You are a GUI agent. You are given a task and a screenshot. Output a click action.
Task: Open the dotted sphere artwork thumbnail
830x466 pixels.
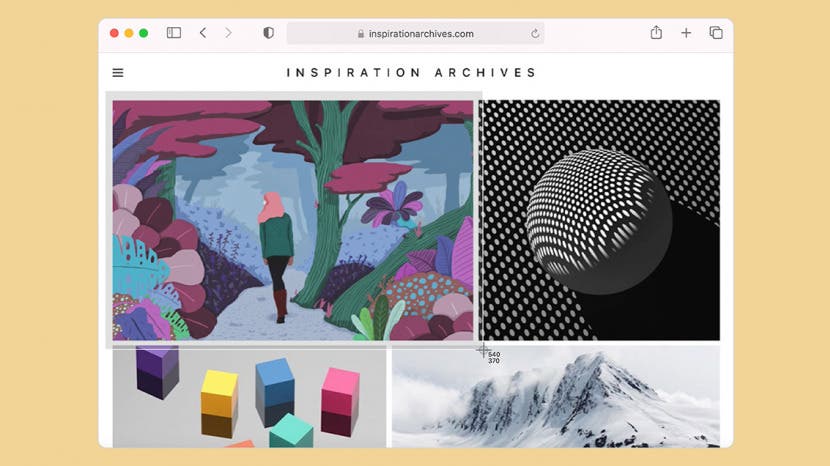coord(600,220)
